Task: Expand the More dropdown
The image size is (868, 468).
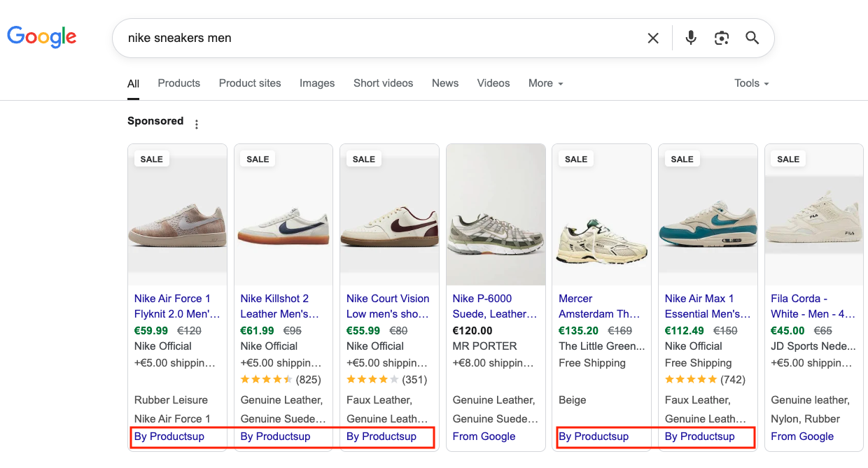Action: coord(545,83)
